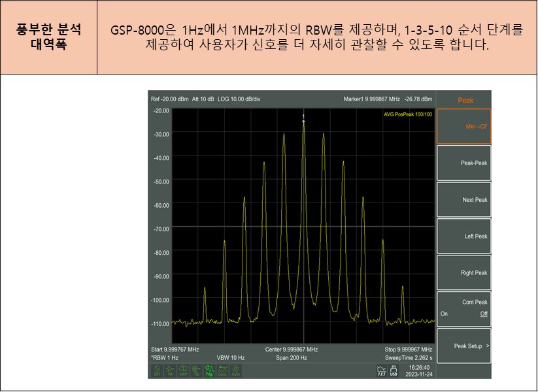Click the USB status icon
The height and width of the screenshot is (392, 538).
point(394,370)
